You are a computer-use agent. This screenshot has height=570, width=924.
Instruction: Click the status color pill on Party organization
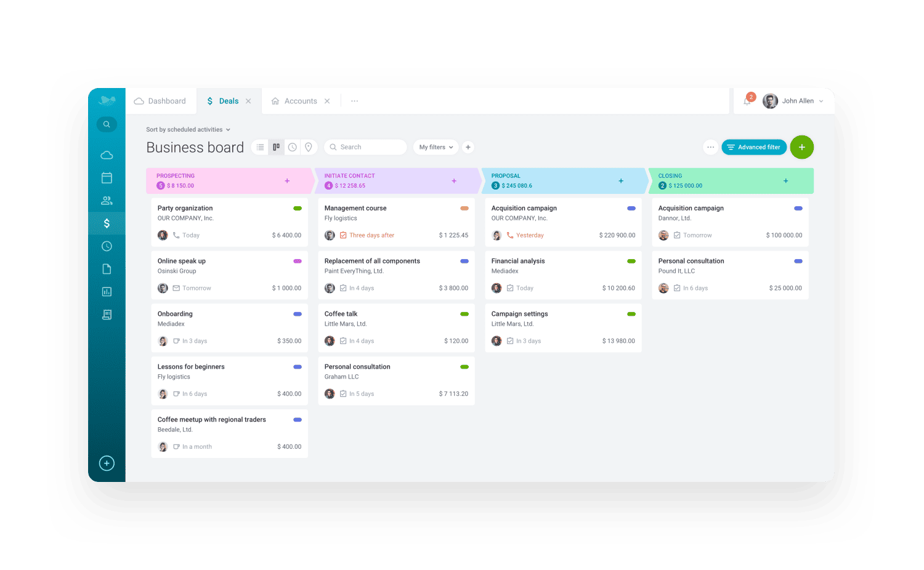point(298,209)
